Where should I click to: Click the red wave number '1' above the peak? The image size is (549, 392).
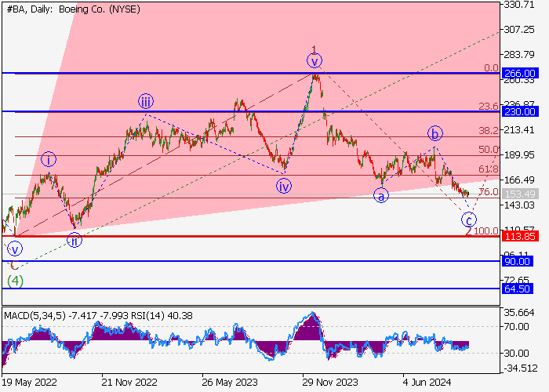click(x=314, y=49)
